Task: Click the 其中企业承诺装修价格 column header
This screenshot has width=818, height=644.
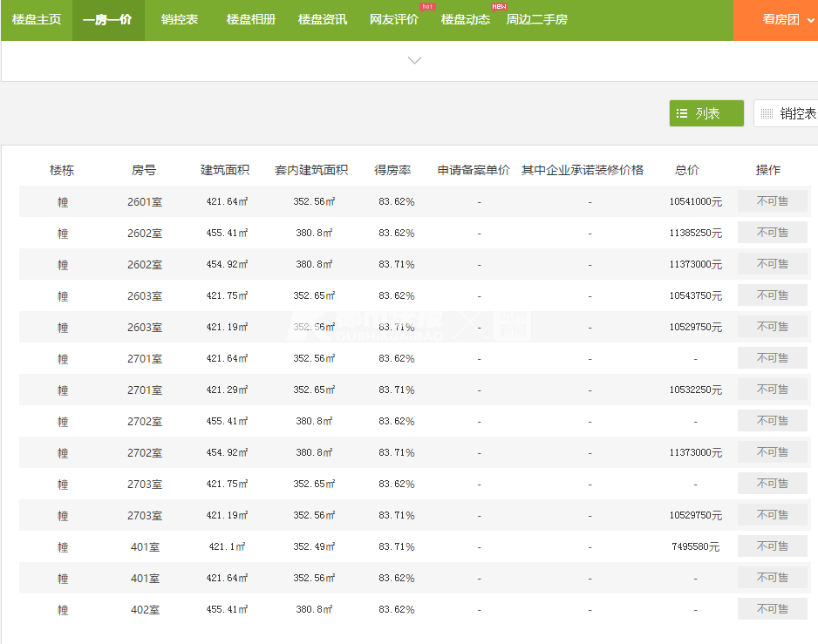Action: (x=583, y=170)
